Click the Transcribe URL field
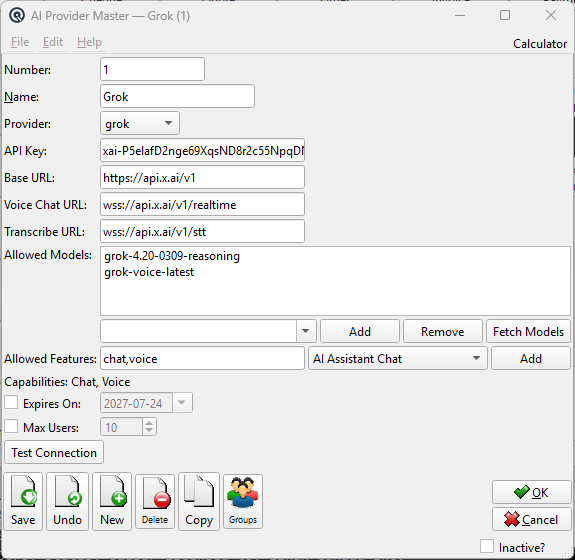This screenshot has height=560, width=575. [x=202, y=231]
